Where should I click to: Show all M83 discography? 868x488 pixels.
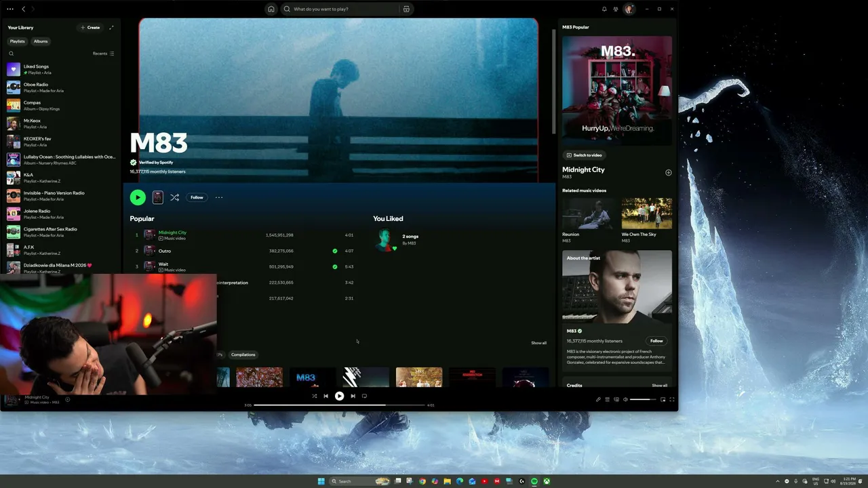pos(538,343)
